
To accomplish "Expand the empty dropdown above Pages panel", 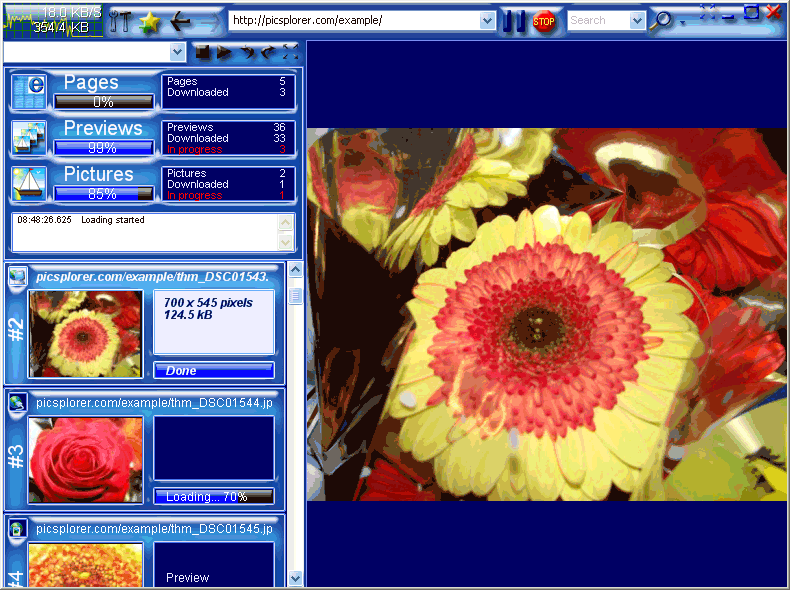I will point(177,52).
